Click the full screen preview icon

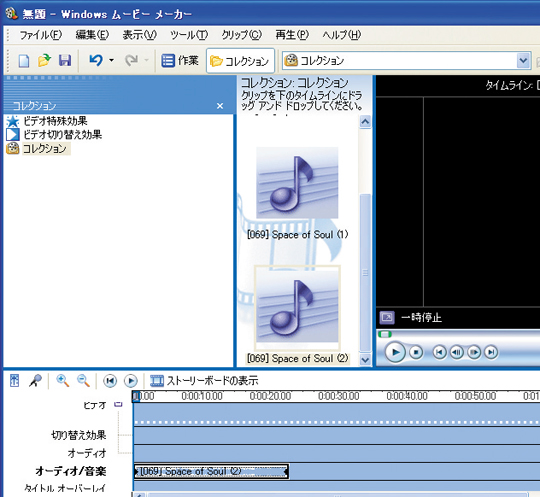tap(387, 317)
